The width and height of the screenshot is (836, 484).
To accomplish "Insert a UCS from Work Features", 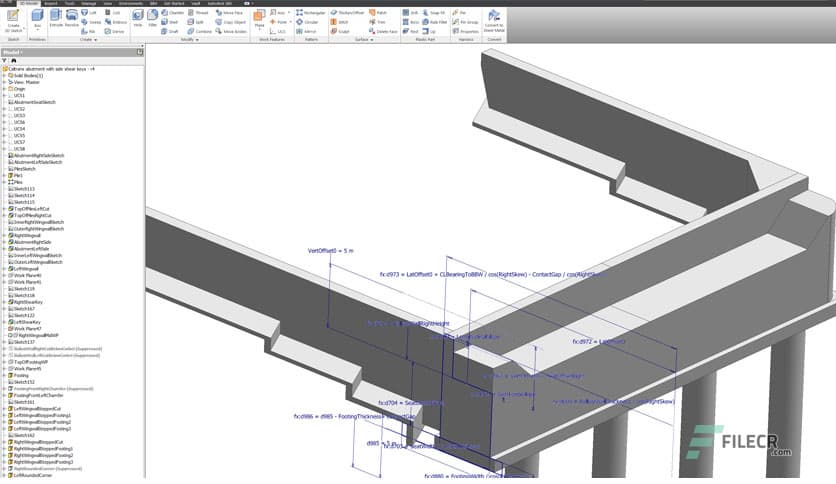I will [x=278, y=31].
